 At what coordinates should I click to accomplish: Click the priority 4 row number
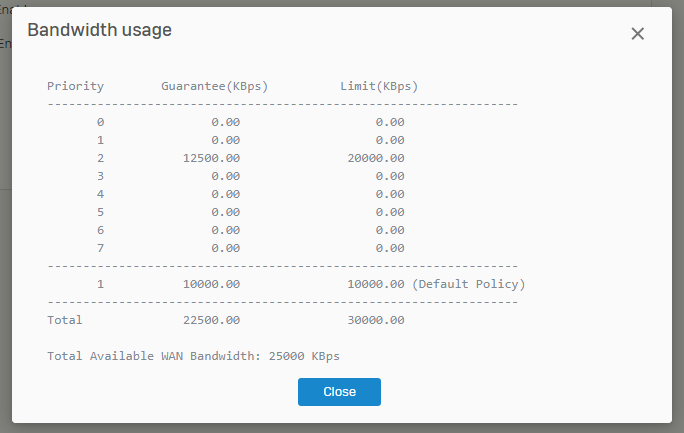100,194
